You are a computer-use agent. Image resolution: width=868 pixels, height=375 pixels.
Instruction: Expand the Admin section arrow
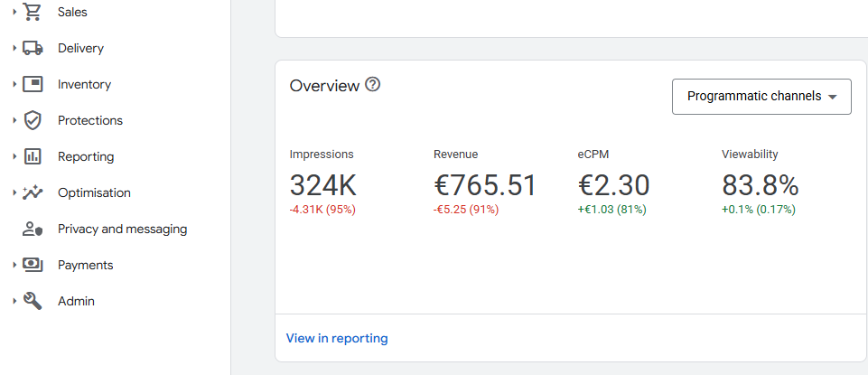pos(14,301)
